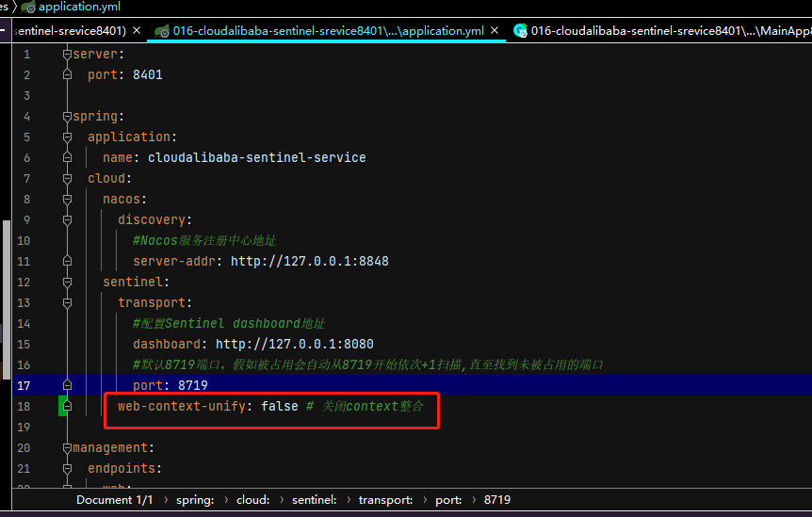Click 'cloud:' in the bottom breadcrumb

pyautogui.click(x=252, y=500)
